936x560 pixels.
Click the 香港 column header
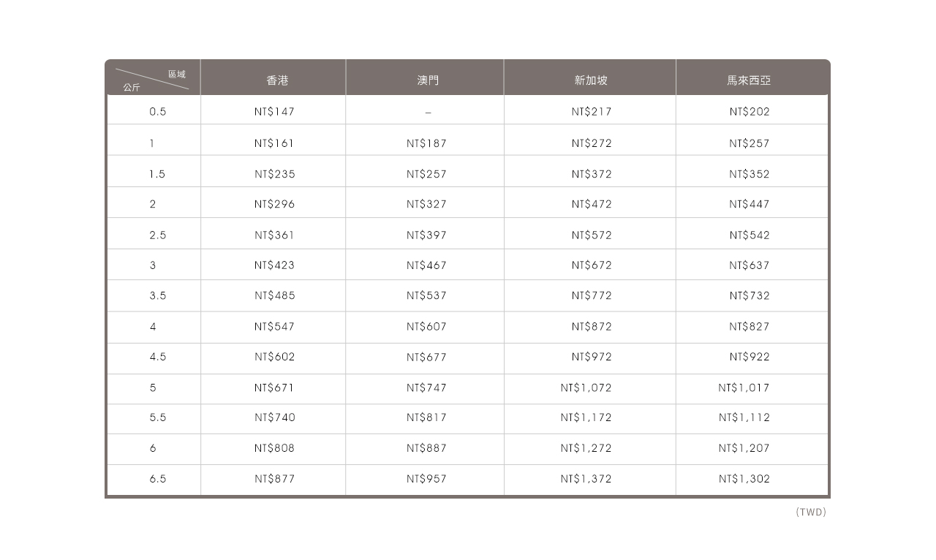[x=277, y=80]
